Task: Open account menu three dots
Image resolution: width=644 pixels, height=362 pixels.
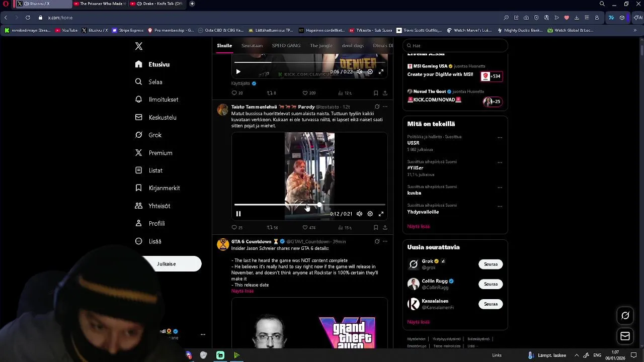Action: pos(203,334)
